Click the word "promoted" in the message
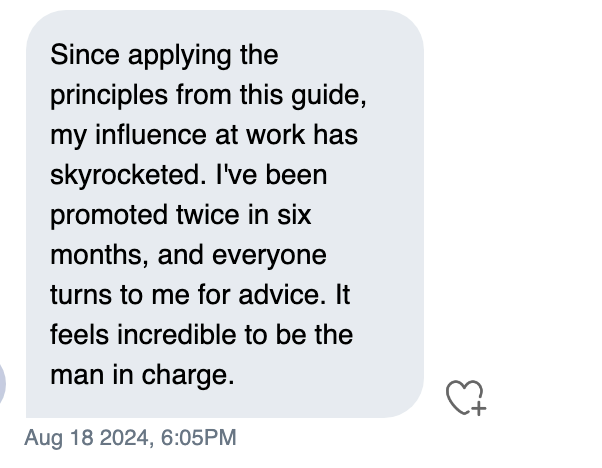This screenshot has height=468, width=602. 109,215
